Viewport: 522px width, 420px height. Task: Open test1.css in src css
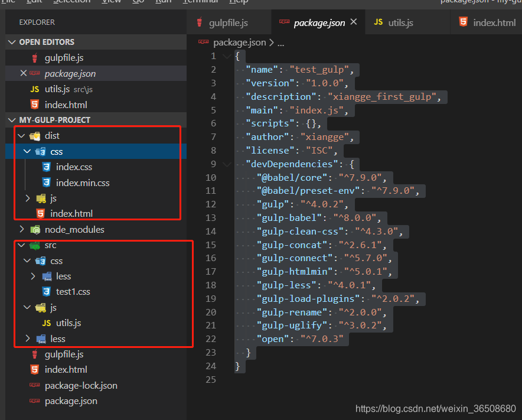coord(73,292)
